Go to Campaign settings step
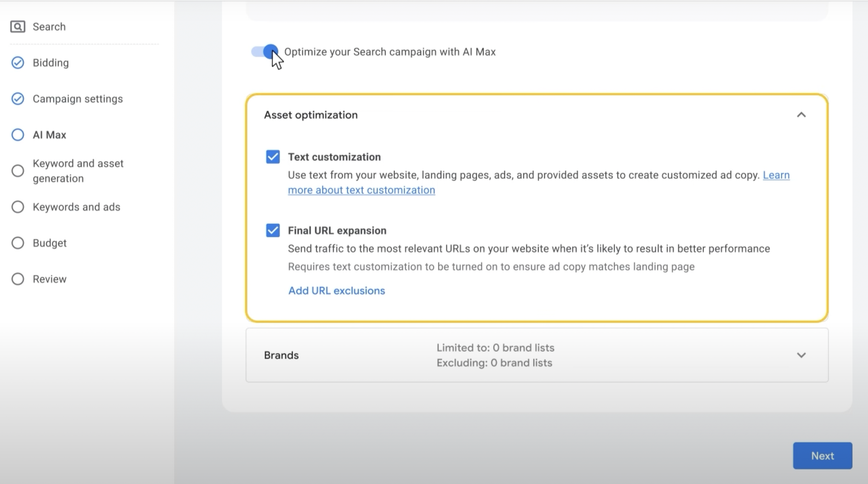Screen dimensions: 868x484 [78, 99]
